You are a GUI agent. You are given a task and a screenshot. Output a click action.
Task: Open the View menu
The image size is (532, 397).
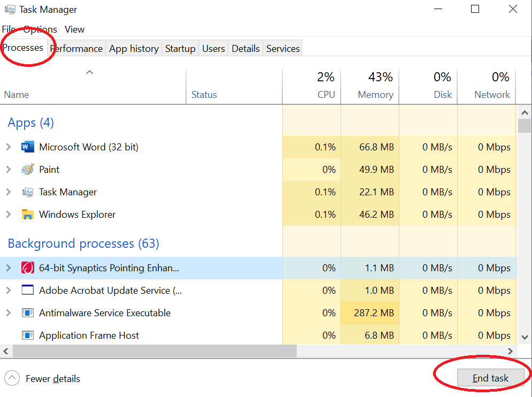click(x=74, y=29)
